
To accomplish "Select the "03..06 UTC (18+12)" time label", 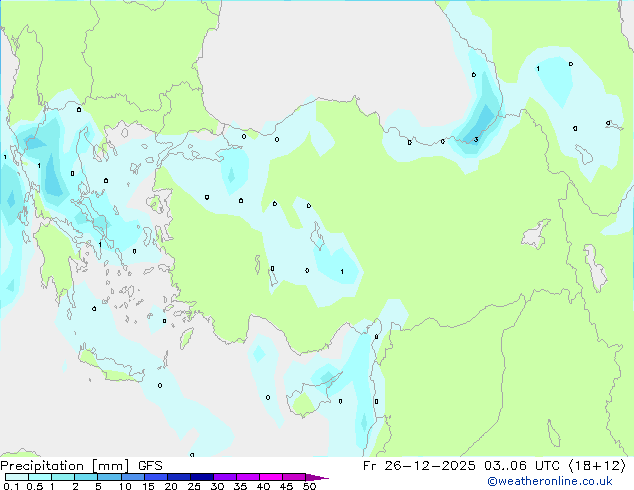I will 555,466.
